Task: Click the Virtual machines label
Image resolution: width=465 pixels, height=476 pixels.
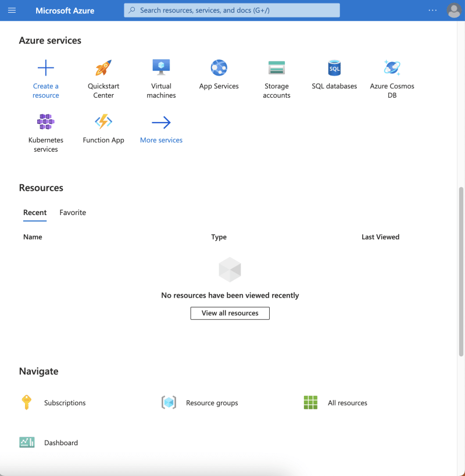Action: click(161, 91)
